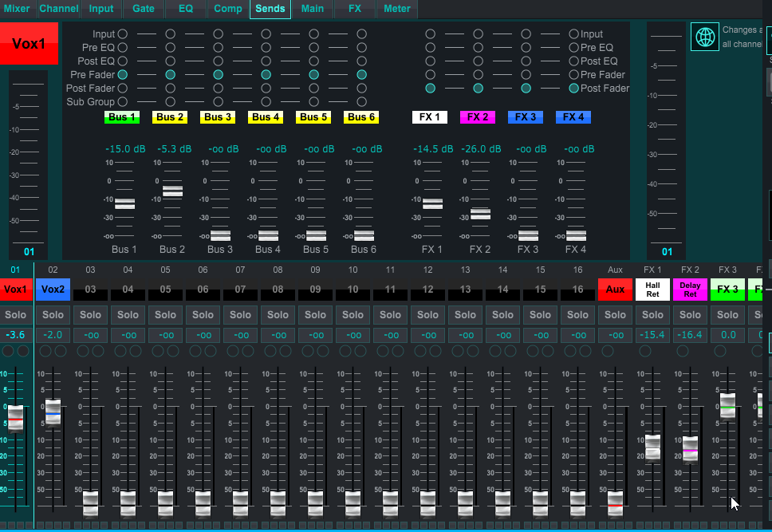Select the Hall Ret FX return label

[652, 289]
